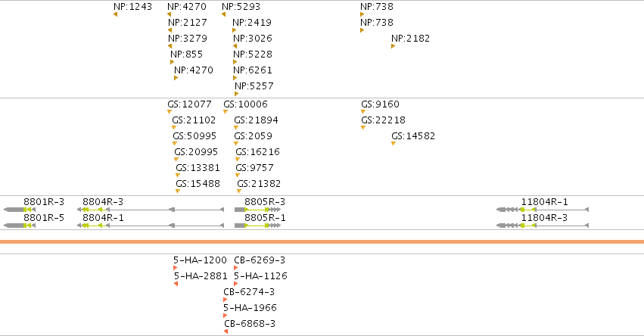Click the GS:15488 marker
Screen dimensions: 644x336
pos(177,191)
